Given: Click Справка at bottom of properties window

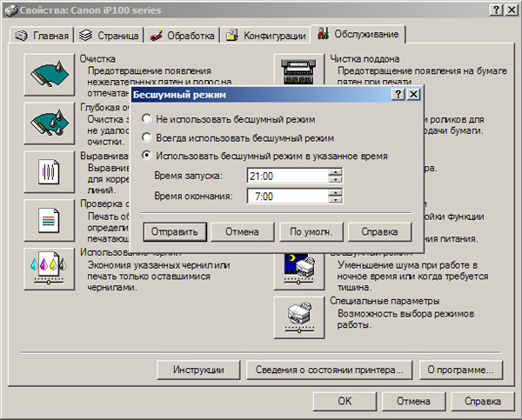Looking at the screenshot, I should [483, 401].
